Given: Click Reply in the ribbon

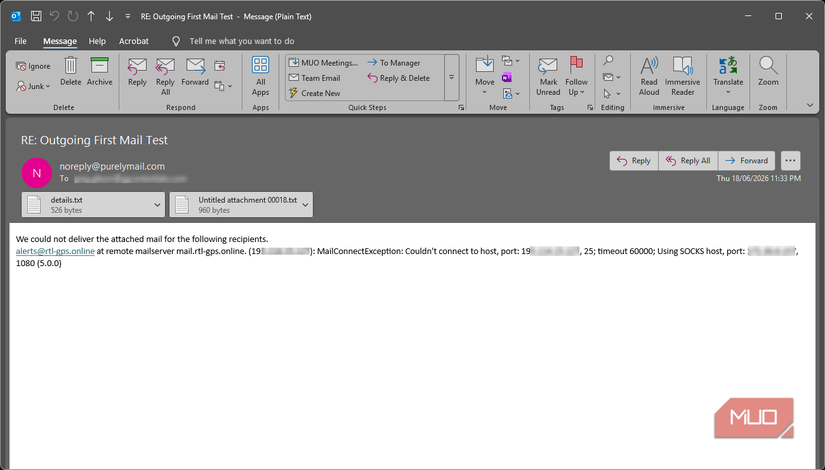Looking at the screenshot, I should 137,72.
